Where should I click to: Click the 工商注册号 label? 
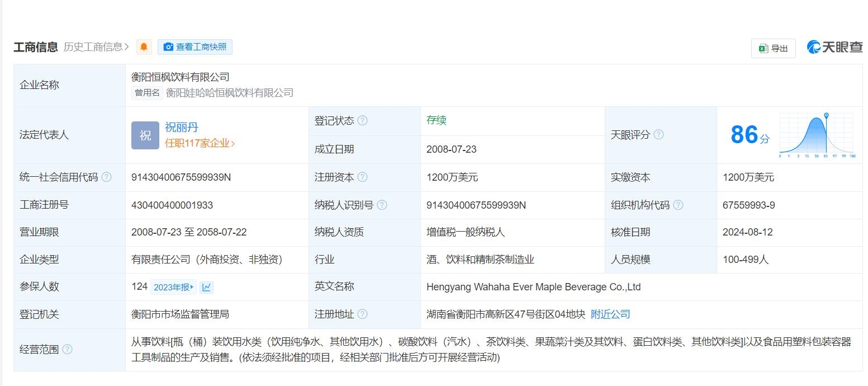point(44,205)
